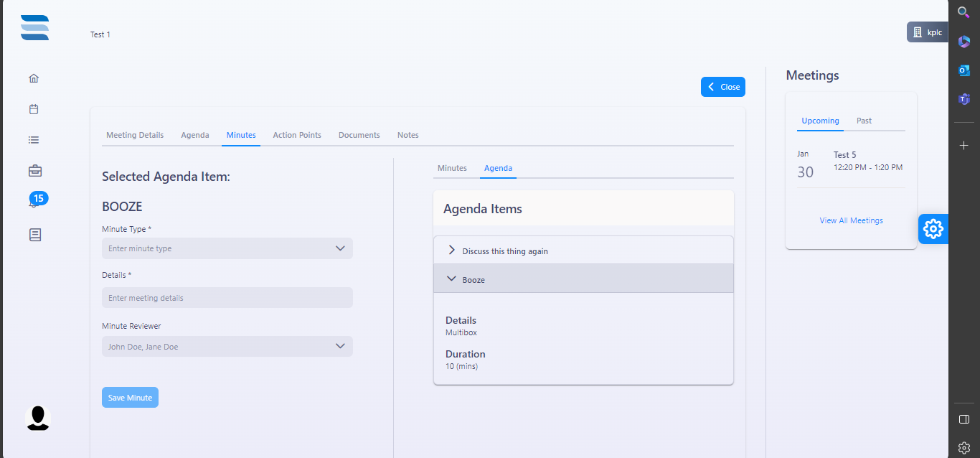Follow the View All Meetings link
This screenshot has height=458, width=980.
click(x=852, y=220)
